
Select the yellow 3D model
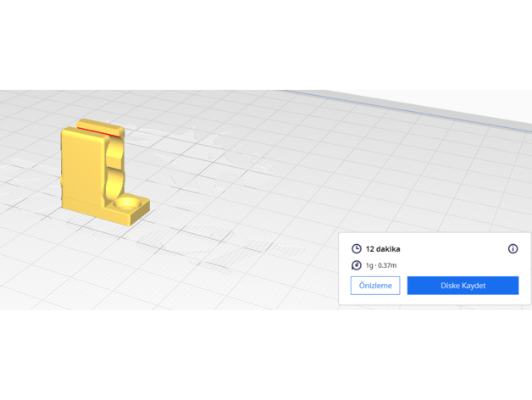click(83, 169)
